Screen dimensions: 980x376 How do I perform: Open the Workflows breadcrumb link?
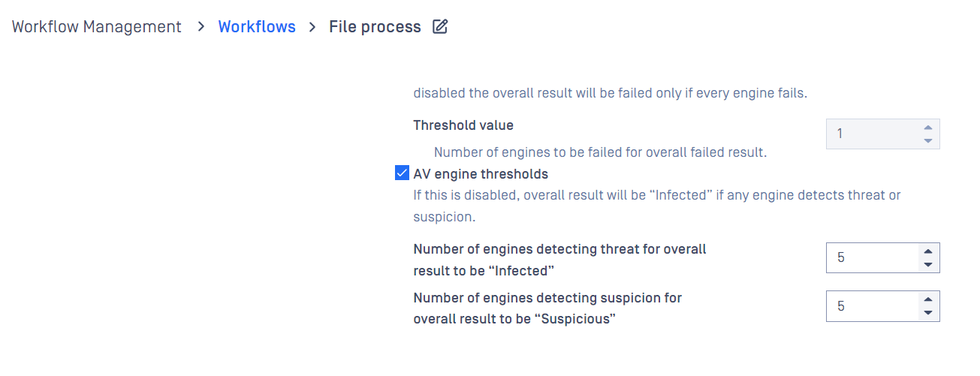point(257,27)
